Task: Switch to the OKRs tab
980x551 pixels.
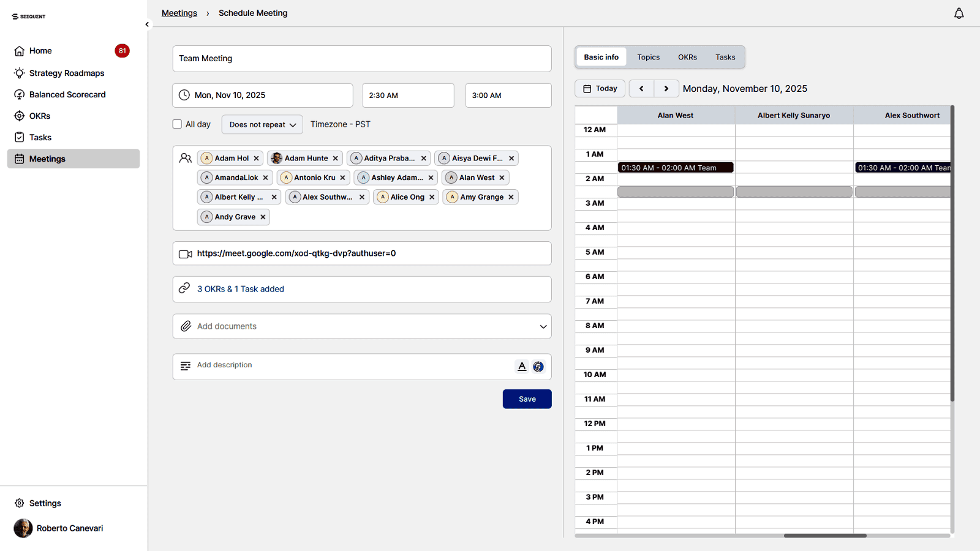Action: click(687, 58)
